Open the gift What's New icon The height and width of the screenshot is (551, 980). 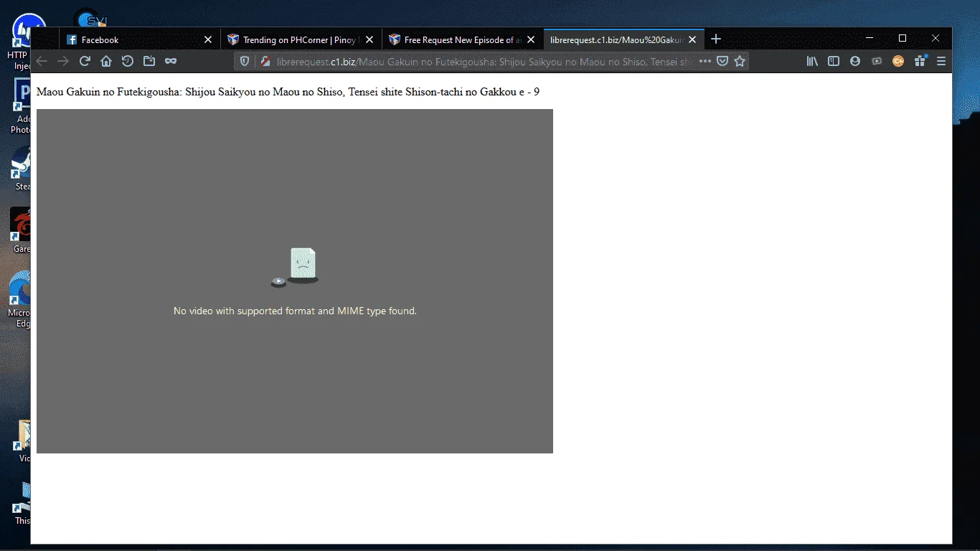(x=920, y=62)
